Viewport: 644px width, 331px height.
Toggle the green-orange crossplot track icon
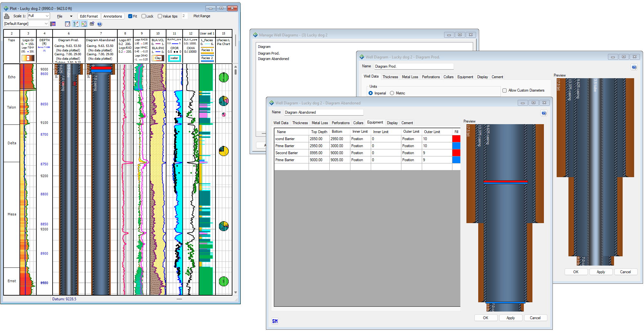click(84, 24)
